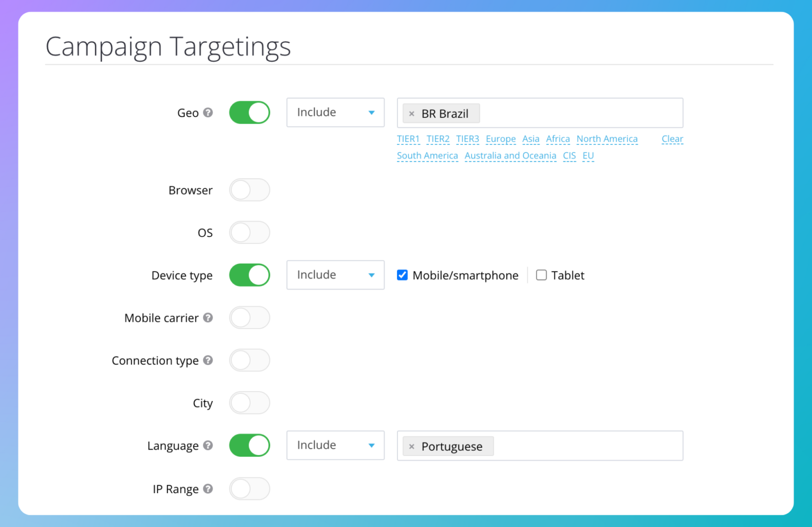The image size is (812, 527).
Task: Check the Tablet checkbox
Action: pyautogui.click(x=541, y=275)
